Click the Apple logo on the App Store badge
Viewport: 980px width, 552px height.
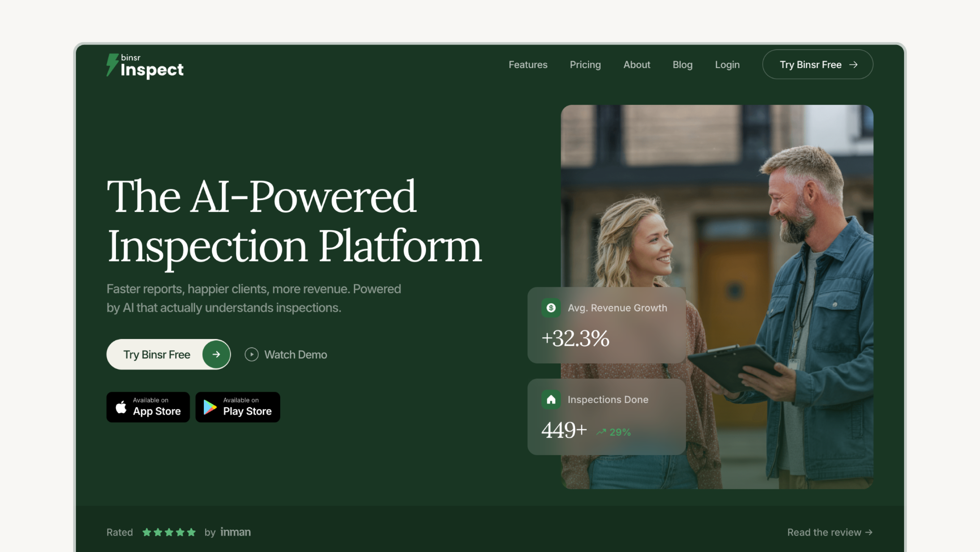click(121, 407)
